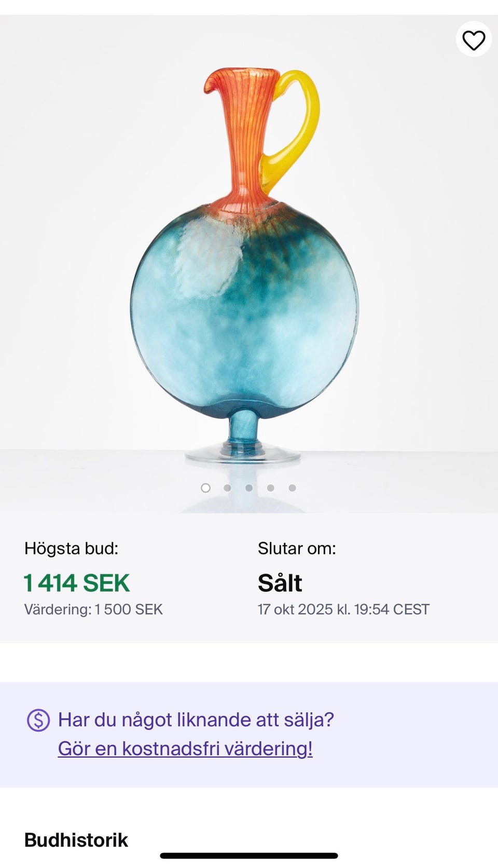Screen dimensions: 498x868
Task: Tap 'Har du något liknande att sälja?' text
Action: pyautogui.click(x=196, y=720)
